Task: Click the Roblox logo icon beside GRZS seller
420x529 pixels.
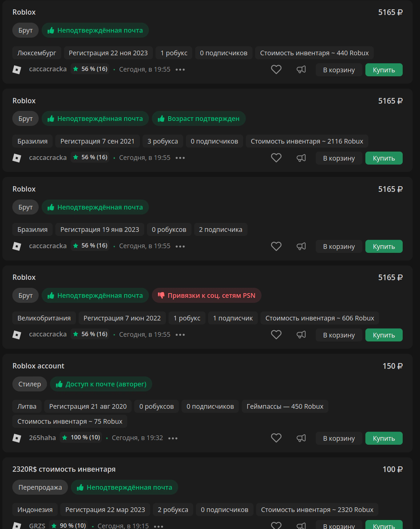Action: (x=17, y=526)
